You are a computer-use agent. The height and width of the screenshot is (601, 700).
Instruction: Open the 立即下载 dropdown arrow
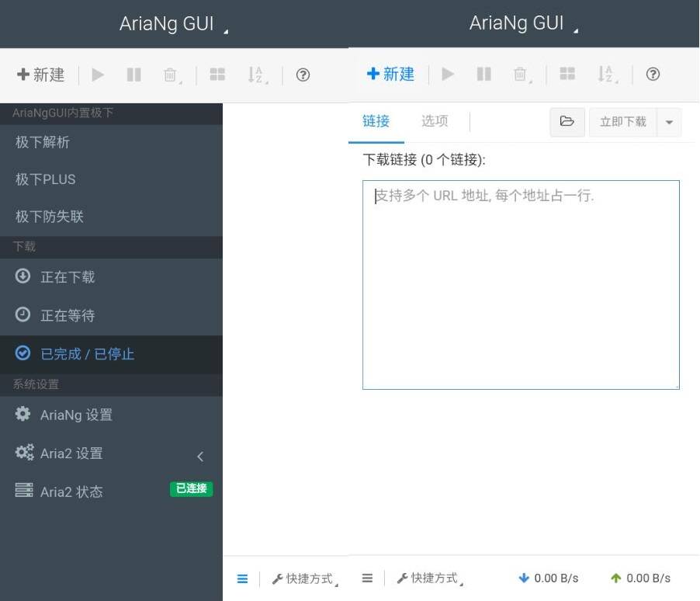click(669, 122)
